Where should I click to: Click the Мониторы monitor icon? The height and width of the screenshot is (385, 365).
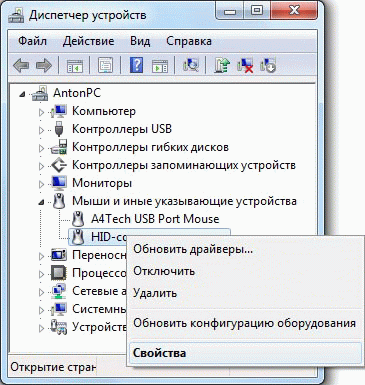pyautogui.click(x=59, y=183)
